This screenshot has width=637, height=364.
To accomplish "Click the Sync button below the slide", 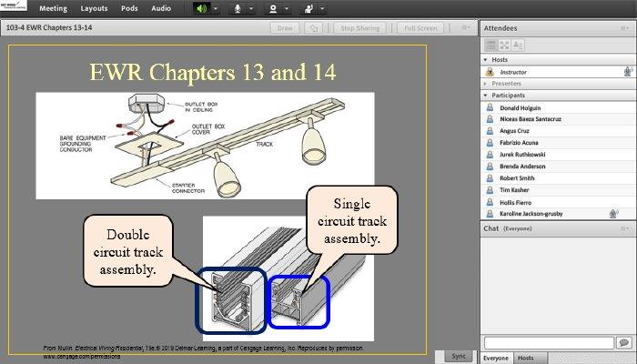I will [459, 356].
